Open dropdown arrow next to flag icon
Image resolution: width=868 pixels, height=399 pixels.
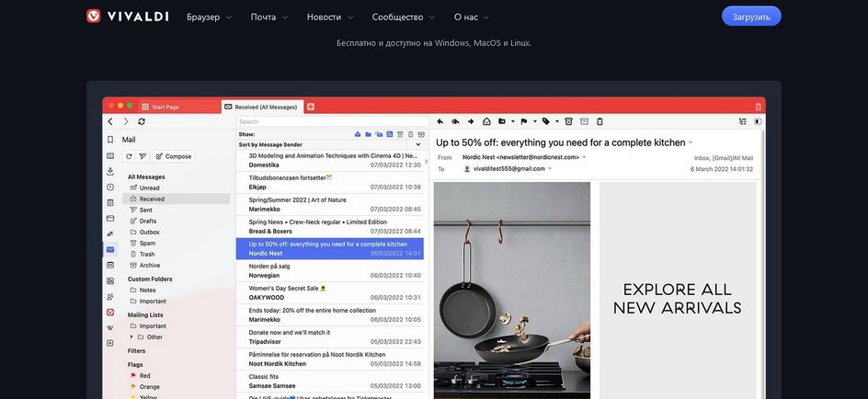click(535, 121)
